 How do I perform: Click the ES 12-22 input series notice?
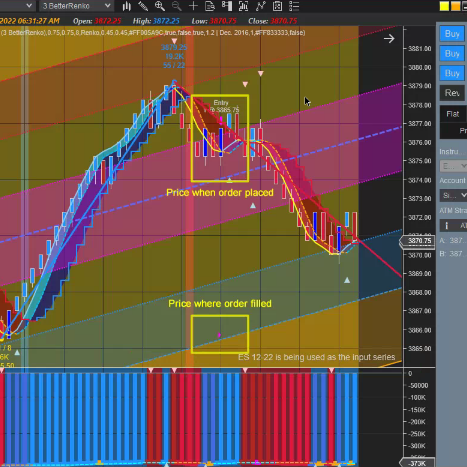316,357
